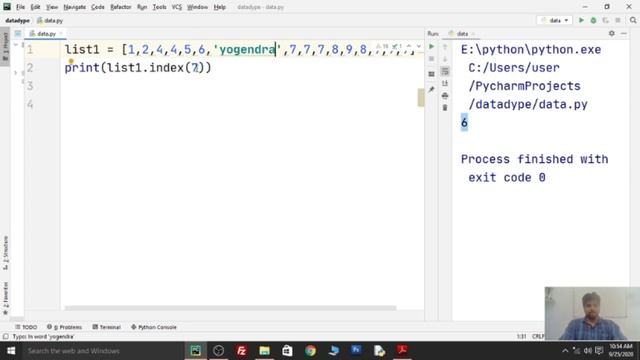
Task: Click cursor position 1:31 in status bar
Action: 522,337
